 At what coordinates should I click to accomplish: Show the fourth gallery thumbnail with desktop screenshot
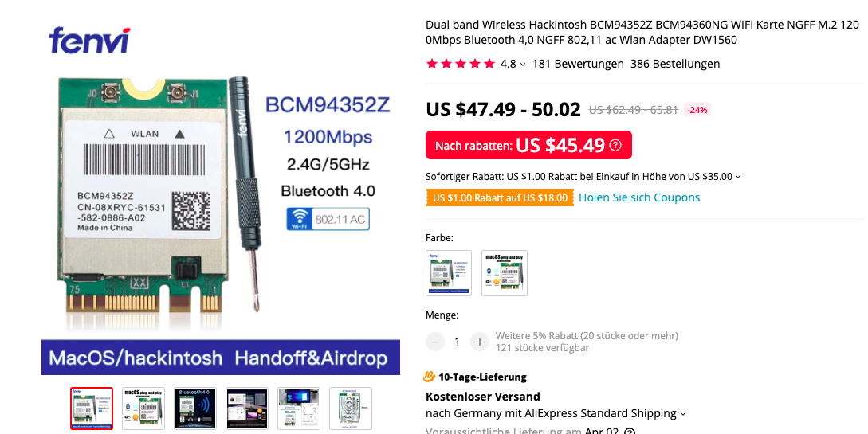[x=247, y=409]
